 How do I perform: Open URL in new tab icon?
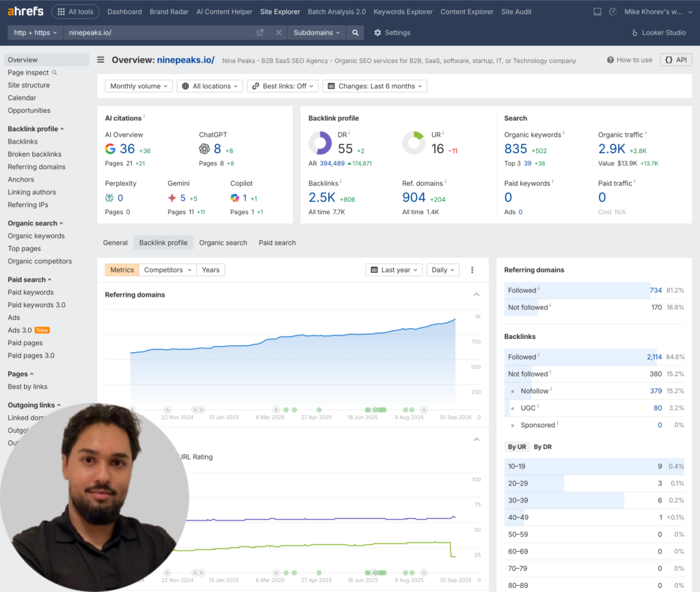[260, 33]
